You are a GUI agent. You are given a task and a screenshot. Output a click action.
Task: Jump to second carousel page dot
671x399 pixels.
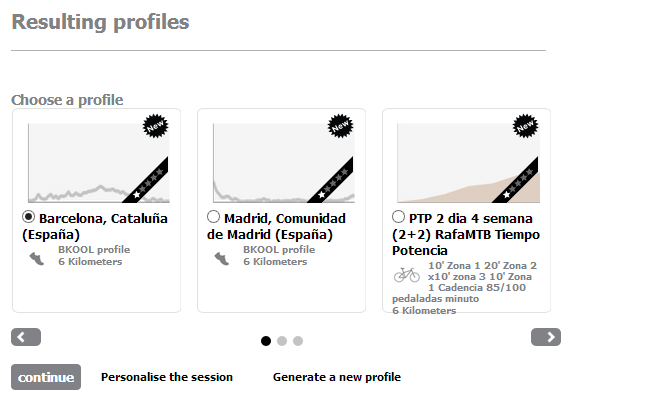point(282,341)
